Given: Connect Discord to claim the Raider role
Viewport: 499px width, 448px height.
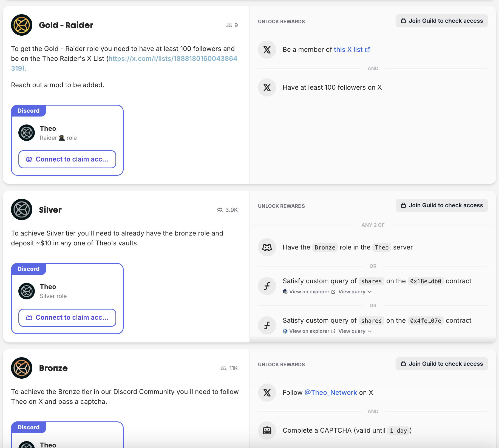Looking at the screenshot, I should coord(67,159).
